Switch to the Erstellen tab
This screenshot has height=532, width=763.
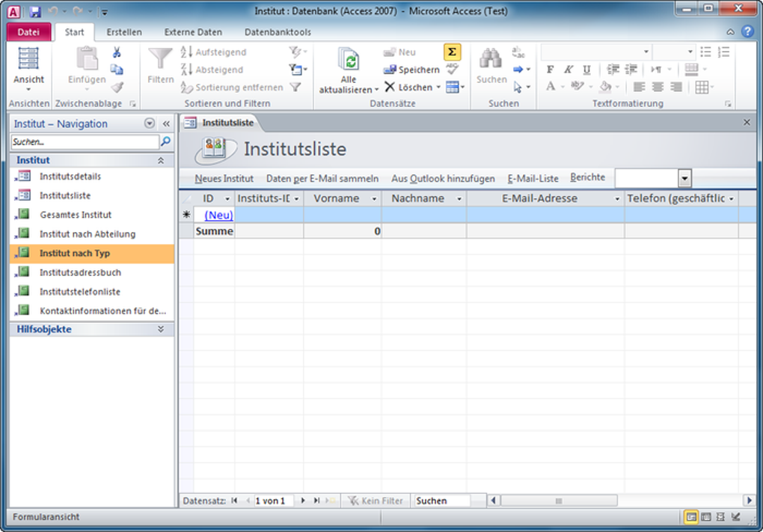124,32
